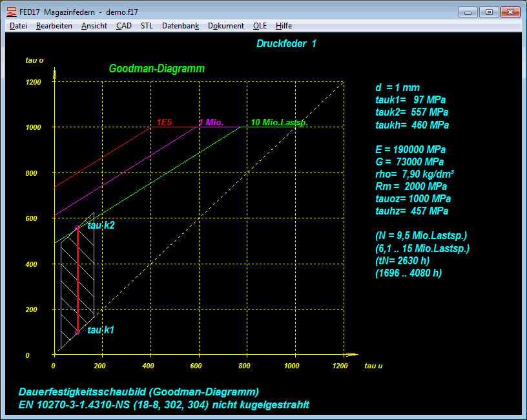Click the Druckfeder 1 title text
The height and width of the screenshot is (420, 527).
(x=286, y=44)
